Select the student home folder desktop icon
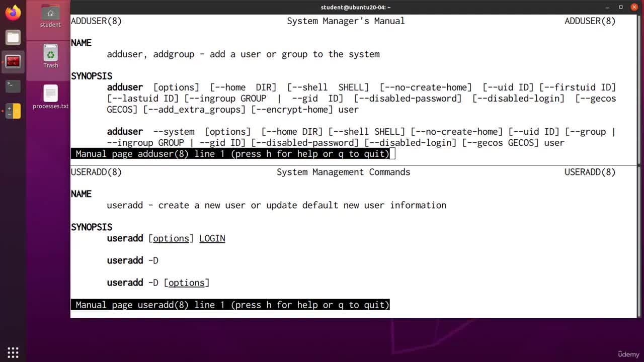This screenshot has width=644, height=362. pos(50,16)
